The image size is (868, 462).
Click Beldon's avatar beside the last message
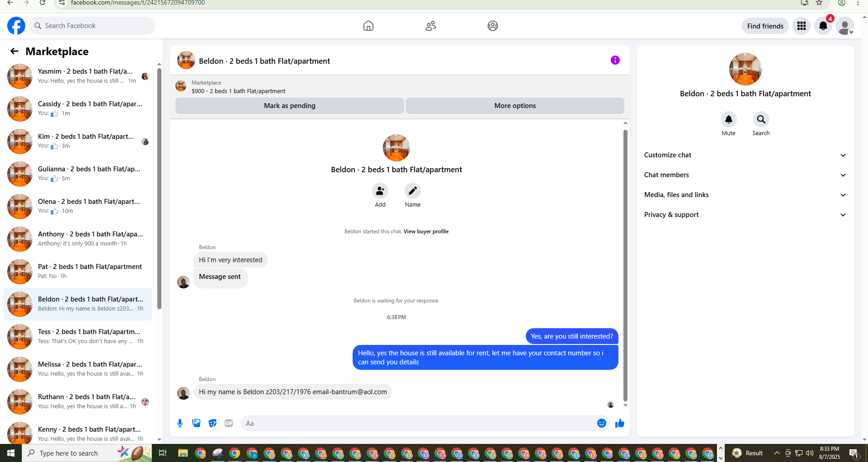point(184,393)
